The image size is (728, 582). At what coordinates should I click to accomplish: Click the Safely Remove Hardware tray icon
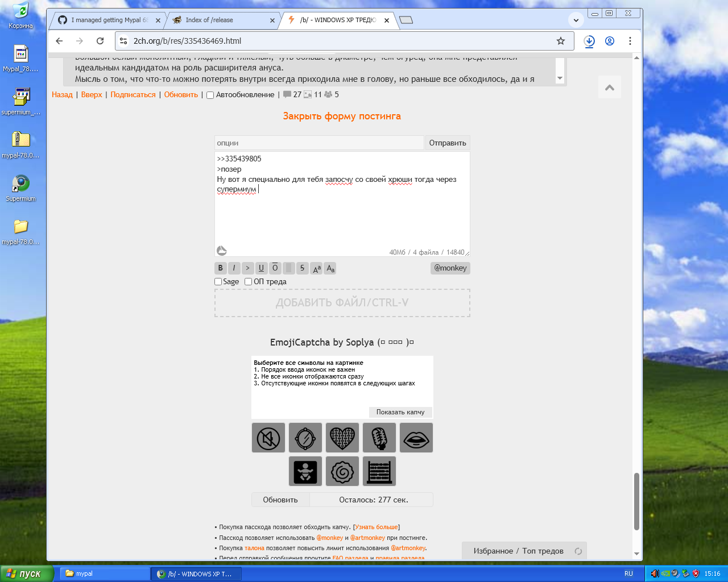tap(685, 573)
